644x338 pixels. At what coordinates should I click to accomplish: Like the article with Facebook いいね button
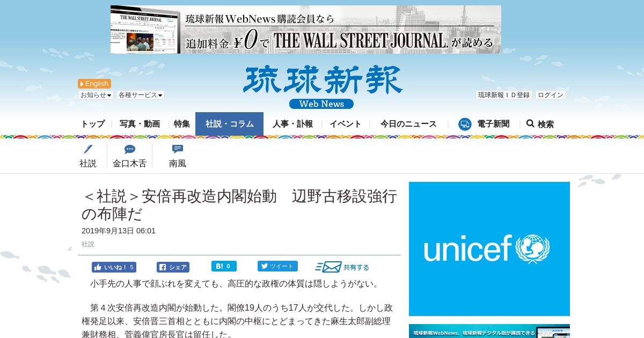pyautogui.click(x=114, y=267)
